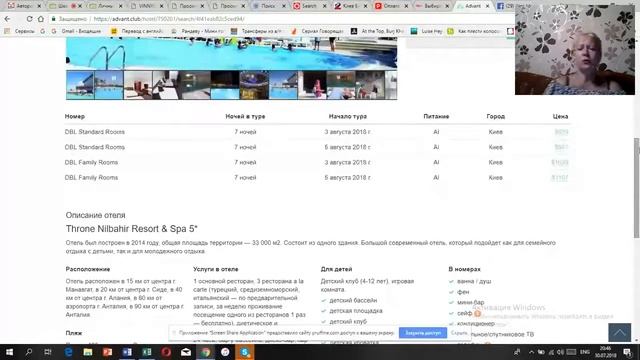Click the taskbar clock and date
Screen dimensions: 640x360
(x=605, y=352)
